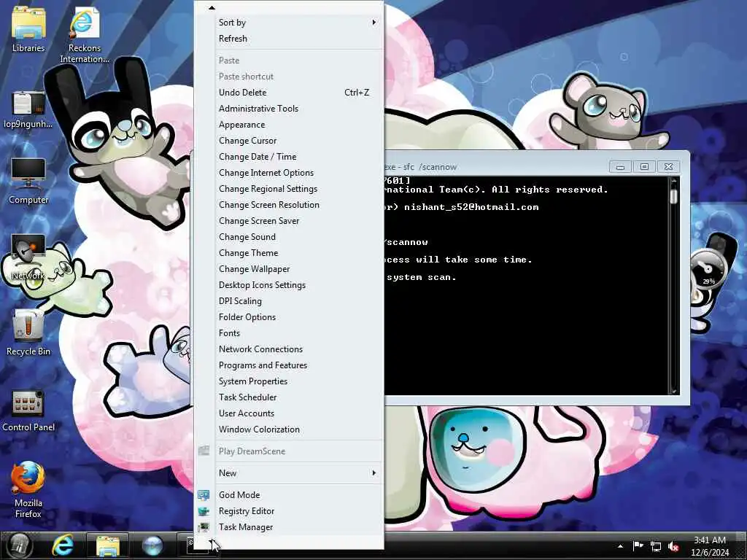747x560 pixels.
Task: Click the console scrollbar down arrow
Action: tap(673, 390)
